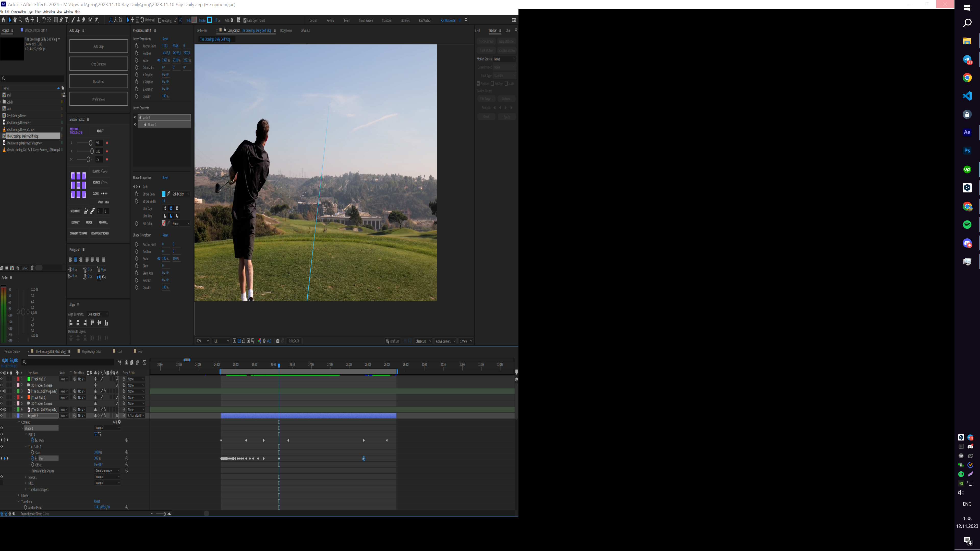Image resolution: width=980 pixels, height=551 pixels.
Task: Enable the Snapping checkbox in the toolbar
Action: 160,20
